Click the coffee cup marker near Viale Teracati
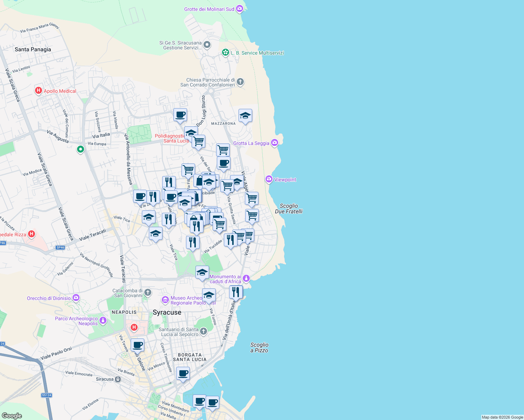524x420 pixels. (140, 196)
